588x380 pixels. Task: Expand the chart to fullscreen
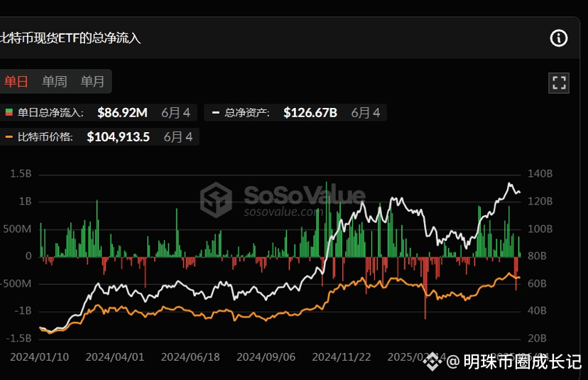[559, 83]
